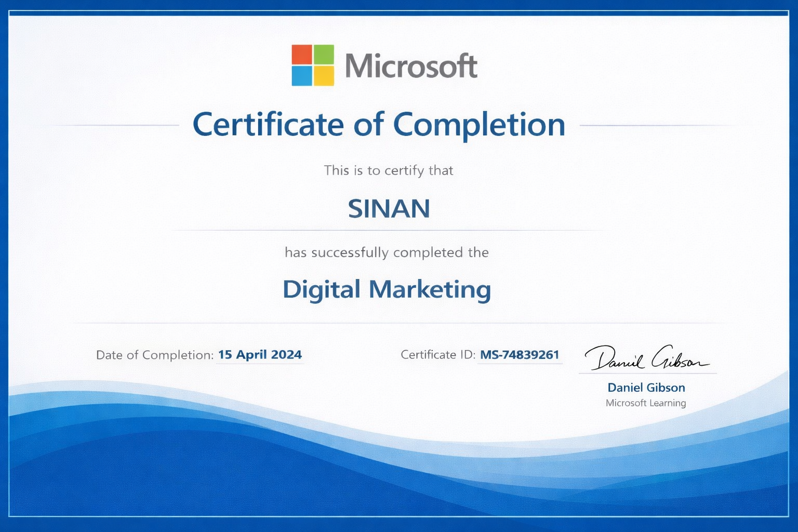Click the red square in the Microsoft logo
Screen dimensions: 798x532
click(302, 54)
